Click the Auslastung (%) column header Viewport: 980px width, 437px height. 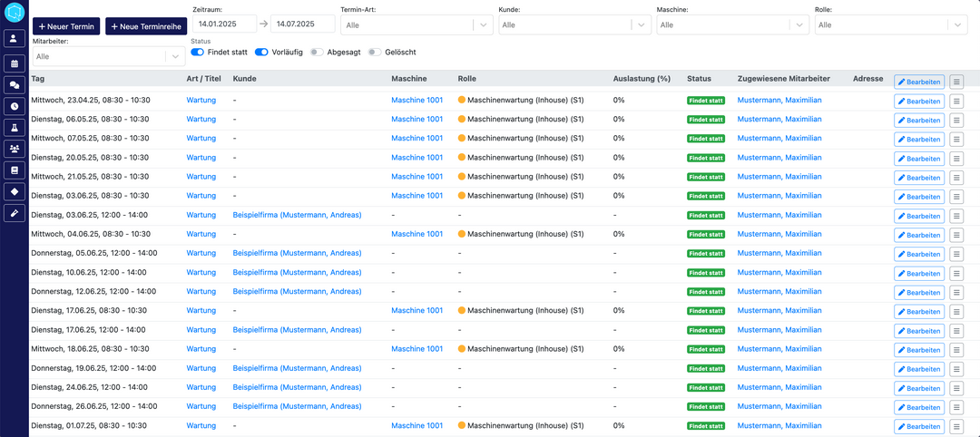[x=642, y=79]
